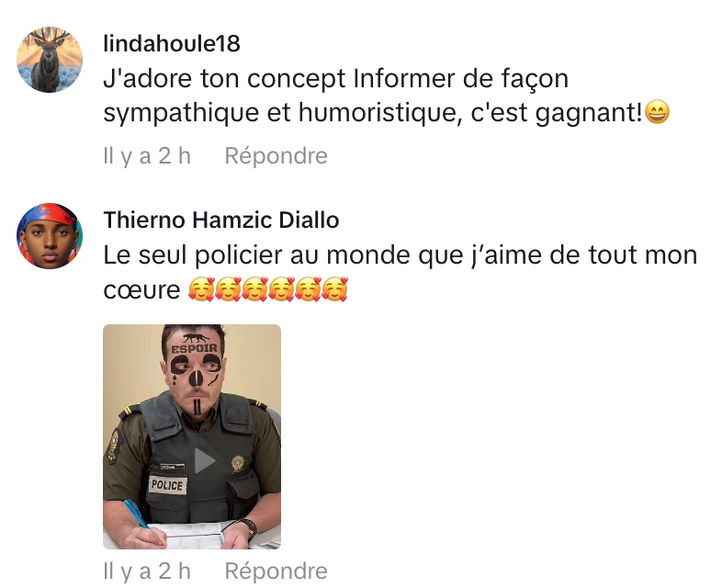
Task: Click the grinning emoji after "gagnant!"
Action: click(657, 112)
